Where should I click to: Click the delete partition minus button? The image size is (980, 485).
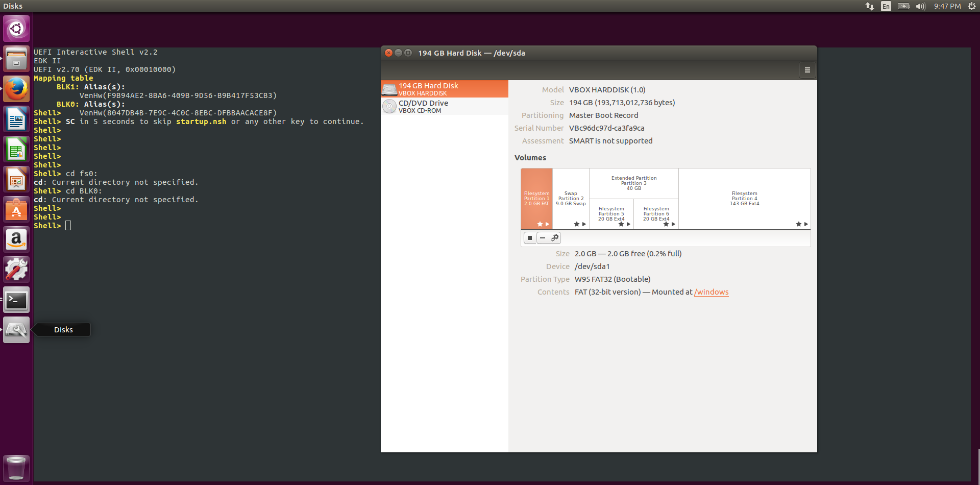pyautogui.click(x=543, y=238)
